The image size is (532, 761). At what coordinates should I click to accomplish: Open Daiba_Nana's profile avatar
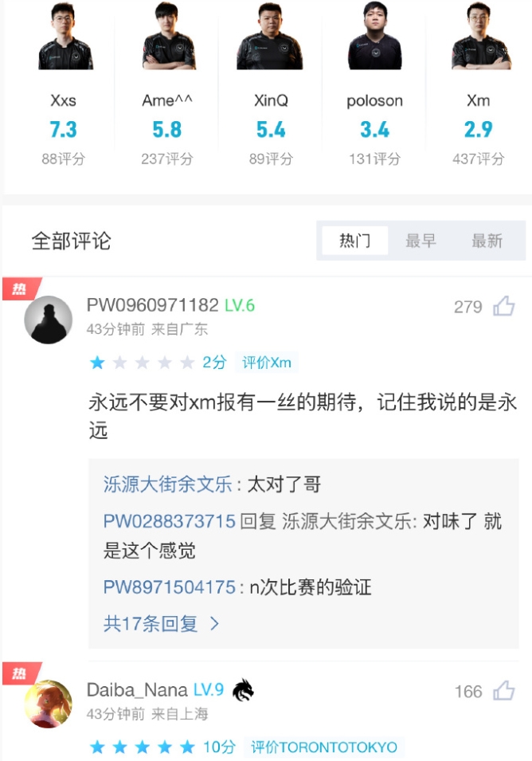[48, 704]
